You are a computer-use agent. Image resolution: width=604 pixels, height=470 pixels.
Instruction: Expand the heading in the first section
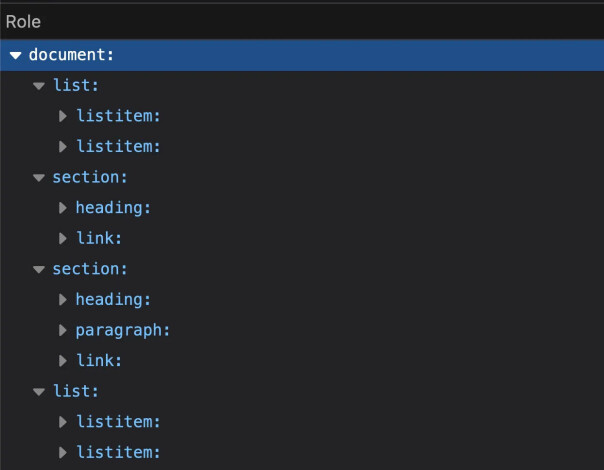point(62,208)
